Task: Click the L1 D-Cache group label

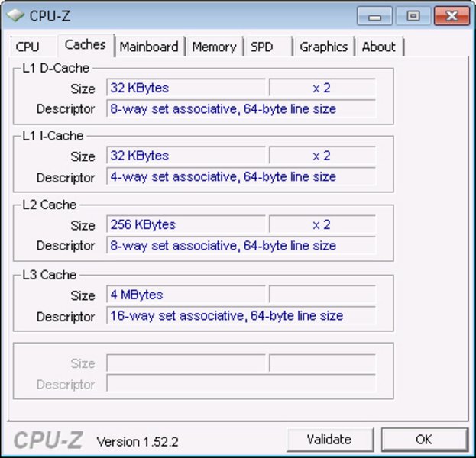Action: click(x=56, y=68)
